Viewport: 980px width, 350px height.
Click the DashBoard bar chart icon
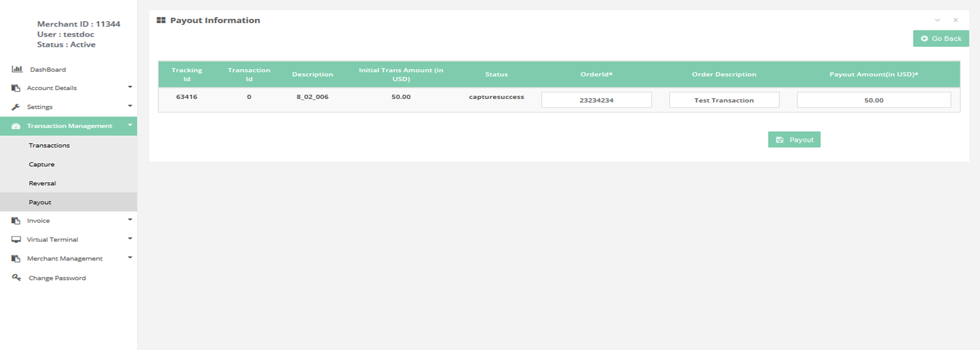(x=17, y=69)
